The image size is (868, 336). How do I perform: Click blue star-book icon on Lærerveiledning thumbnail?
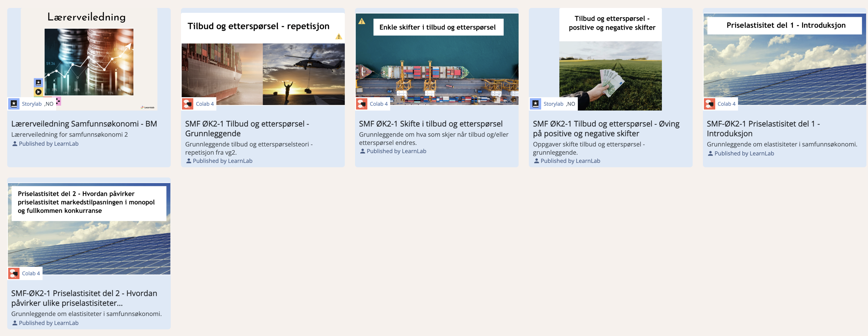click(x=38, y=82)
